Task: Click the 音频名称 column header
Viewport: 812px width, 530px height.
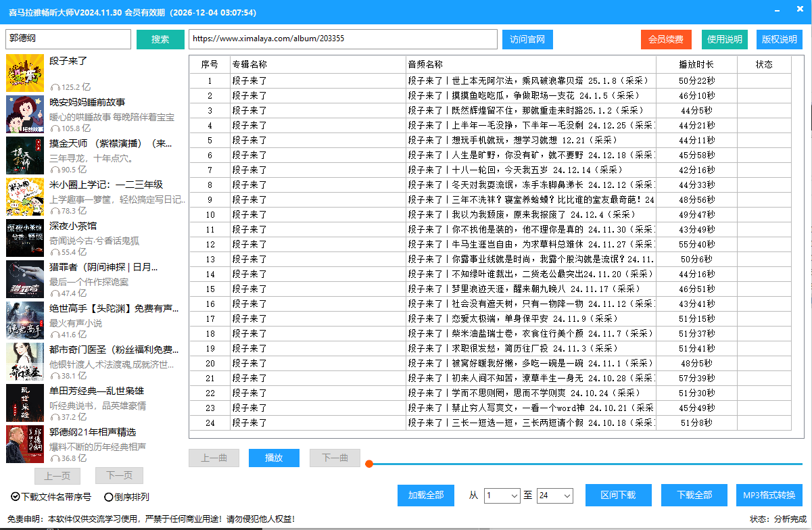Action: point(531,64)
